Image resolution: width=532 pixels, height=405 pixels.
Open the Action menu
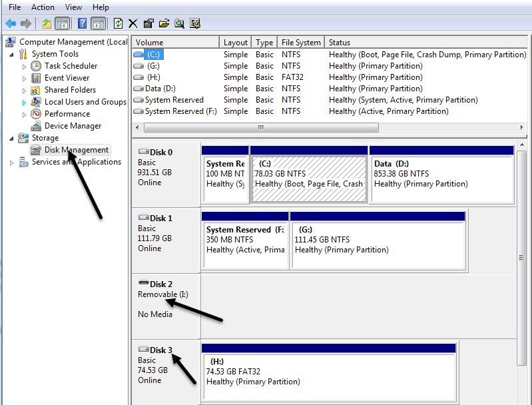[x=43, y=7]
